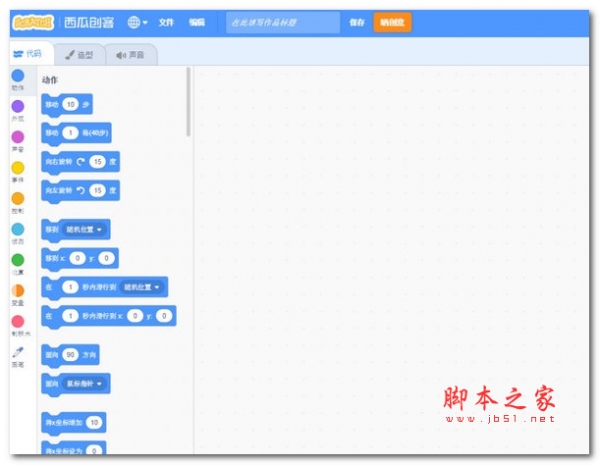The width and height of the screenshot is (600, 465).
Task: Select the magenta Sound category circle
Action: (x=18, y=137)
